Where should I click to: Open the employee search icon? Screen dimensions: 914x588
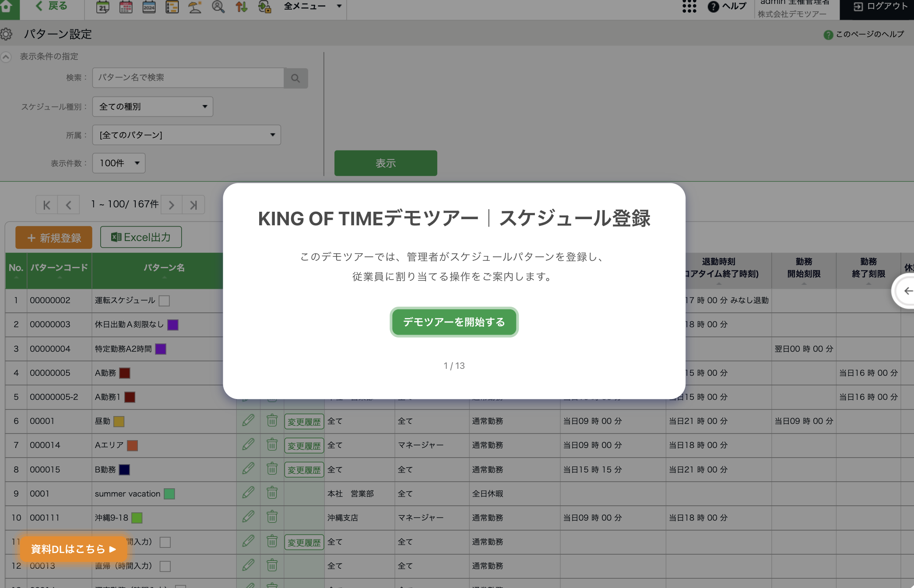pyautogui.click(x=218, y=7)
